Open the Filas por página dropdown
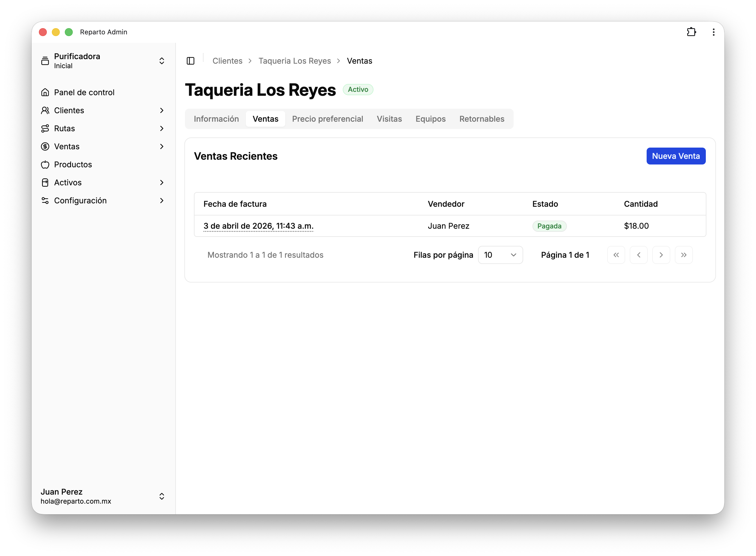 click(500, 255)
